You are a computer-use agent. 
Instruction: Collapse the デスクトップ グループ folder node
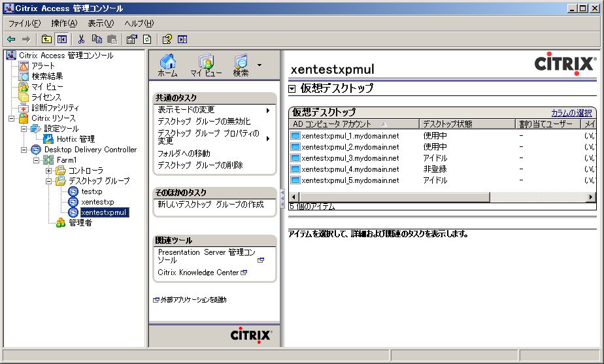coord(48,180)
